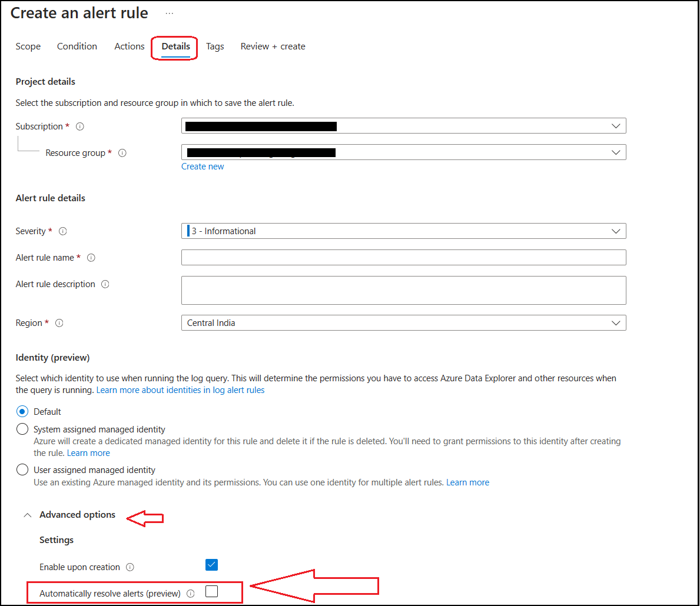Select System assigned managed identity
The width and height of the screenshot is (700, 606).
22,429
